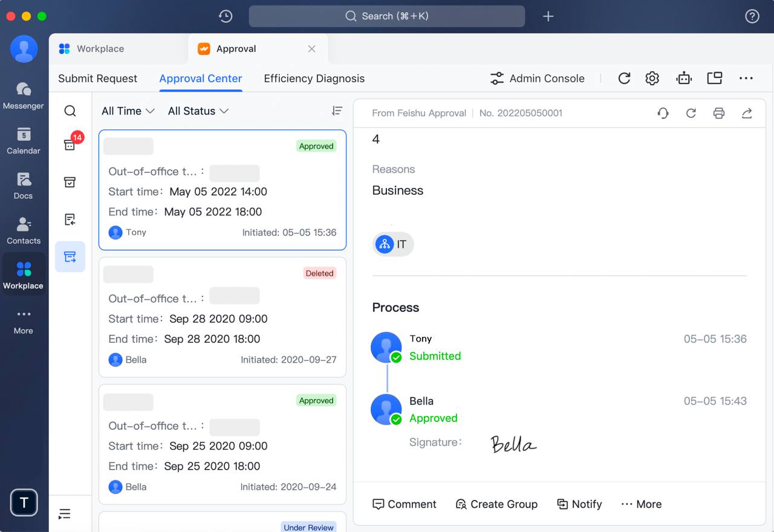This screenshot has height=532, width=774.
Task: Open the More actions menu at bottom
Action: coord(640,504)
